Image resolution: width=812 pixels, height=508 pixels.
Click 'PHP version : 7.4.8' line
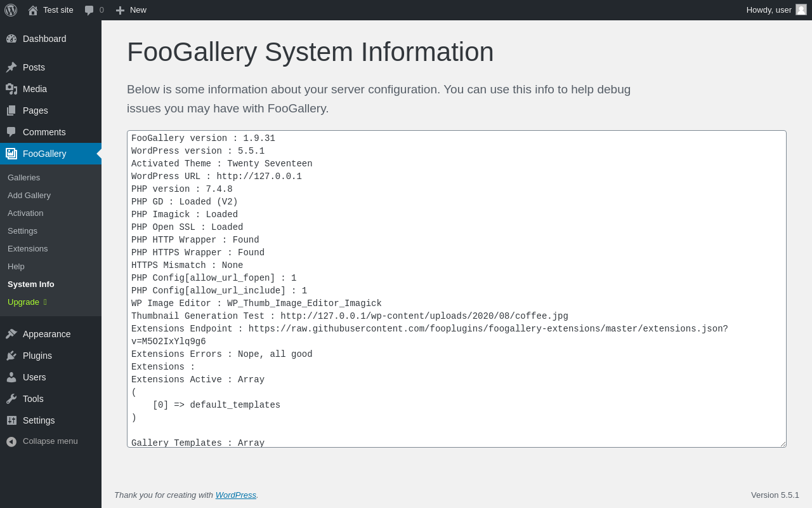click(182, 189)
